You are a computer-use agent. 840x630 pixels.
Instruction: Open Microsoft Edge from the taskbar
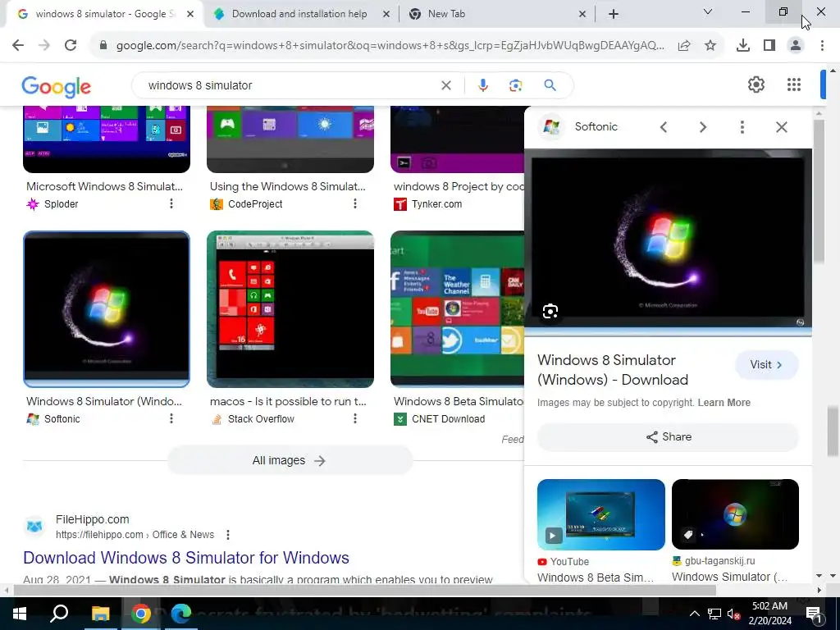click(181, 614)
